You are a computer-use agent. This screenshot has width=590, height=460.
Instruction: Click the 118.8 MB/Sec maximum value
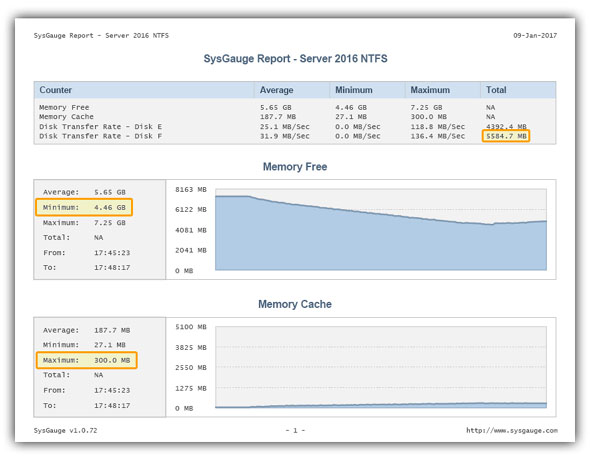[437, 126]
